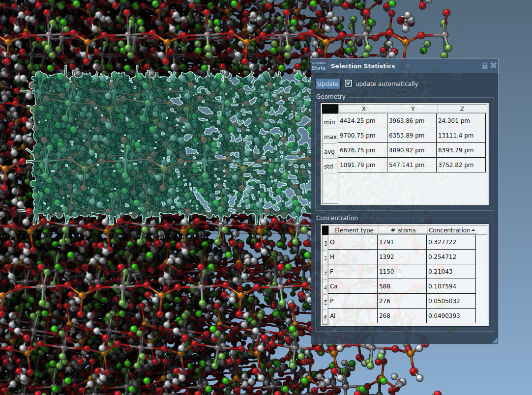This screenshot has width=532, height=395.
Task: Select the Z column header in Geometry
Action: [462, 109]
